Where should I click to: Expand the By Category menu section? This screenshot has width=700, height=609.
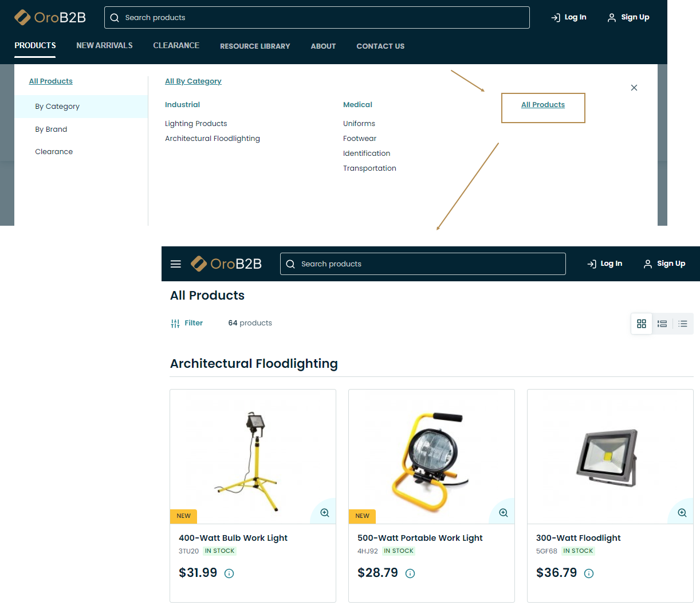pyautogui.click(x=57, y=107)
